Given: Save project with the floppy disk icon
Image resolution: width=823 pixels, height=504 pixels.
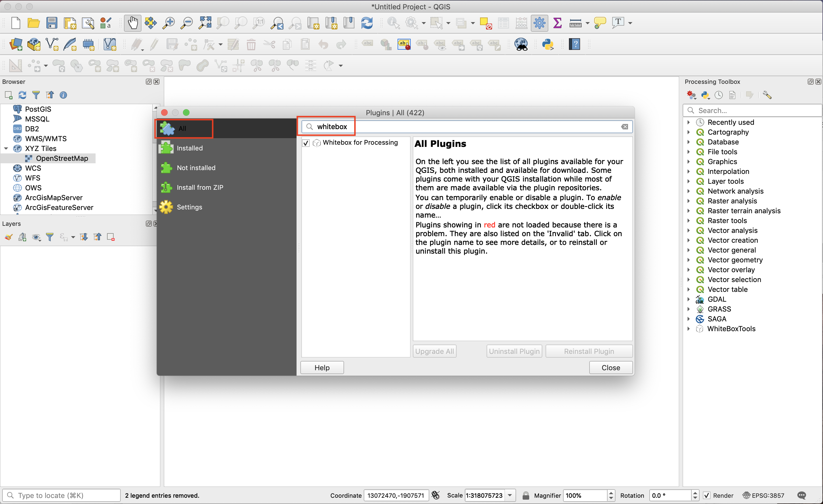Looking at the screenshot, I should [52, 23].
